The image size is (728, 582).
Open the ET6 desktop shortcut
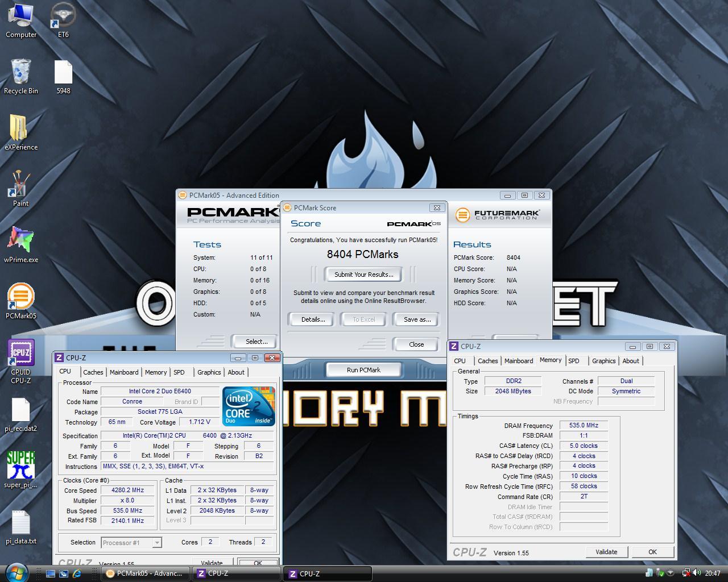(x=63, y=20)
